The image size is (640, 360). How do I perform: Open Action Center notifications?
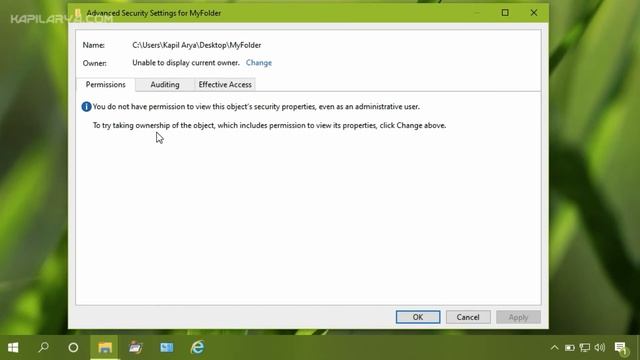[621, 348]
